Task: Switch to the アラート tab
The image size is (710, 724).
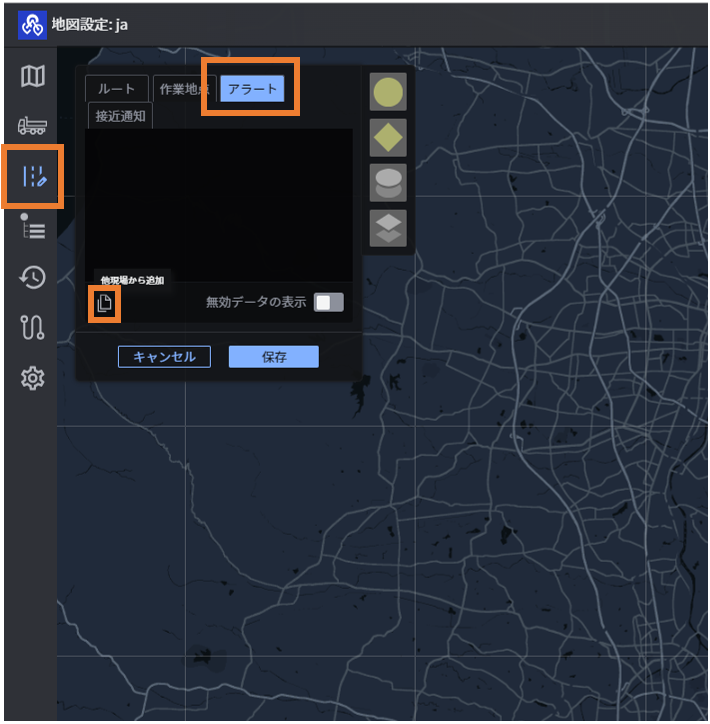Action: [252, 89]
